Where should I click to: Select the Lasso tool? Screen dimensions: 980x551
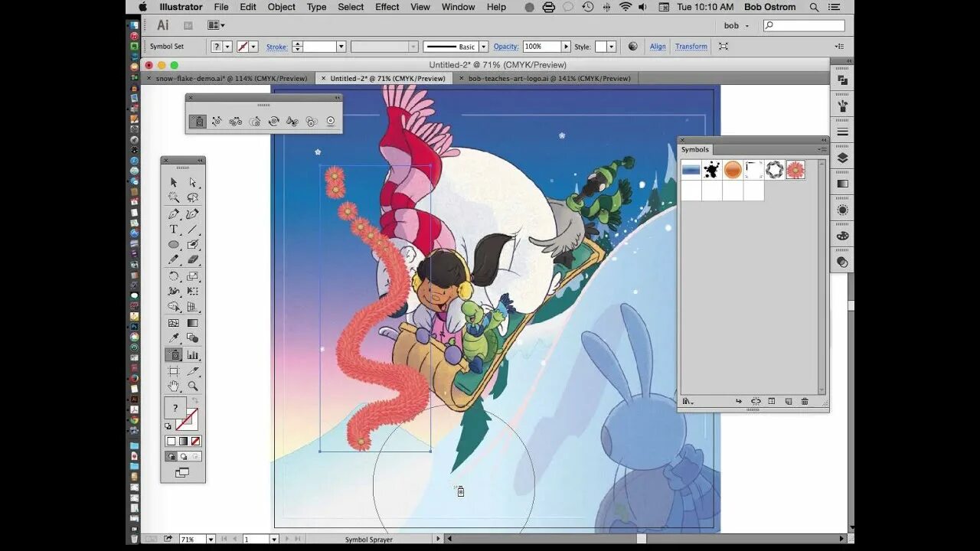click(x=193, y=197)
